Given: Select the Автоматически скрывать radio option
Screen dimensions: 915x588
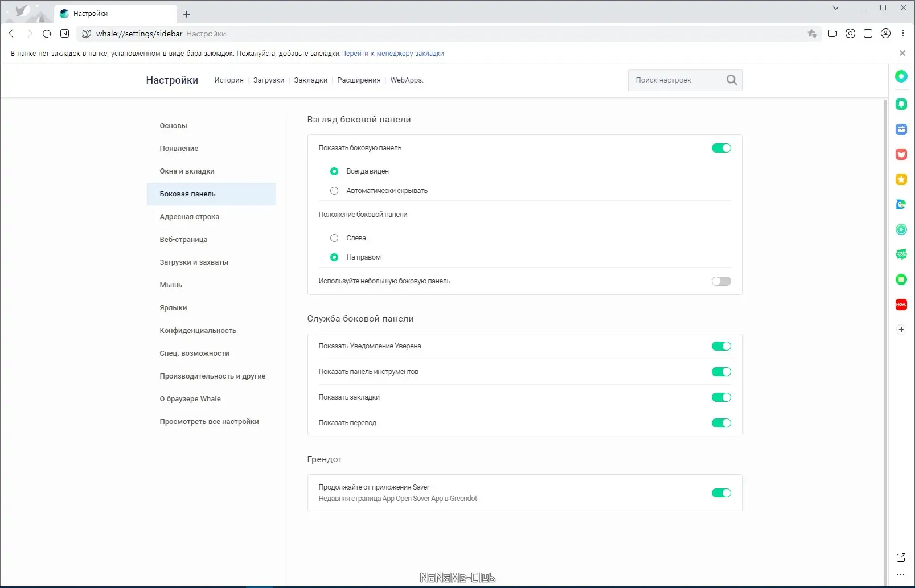Looking at the screenshot, I should click(x=334, y=191).
